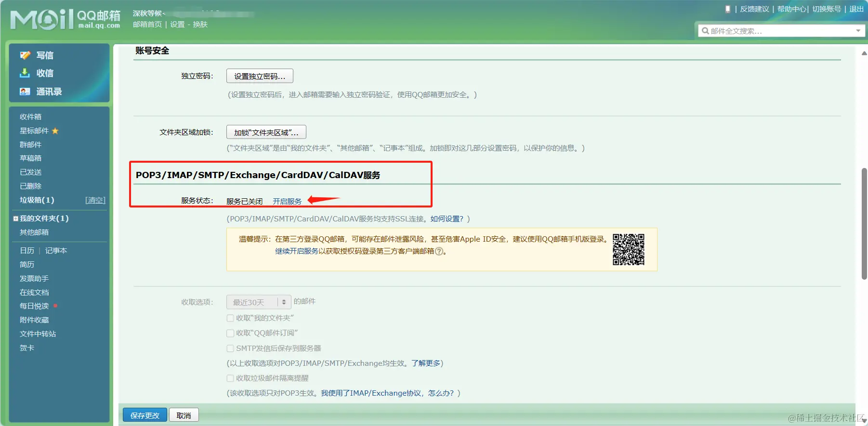Image resolution: width=868 pixels, height=426 pixels.
Task: Click 设置 link in header
Action: click(177, 25)
